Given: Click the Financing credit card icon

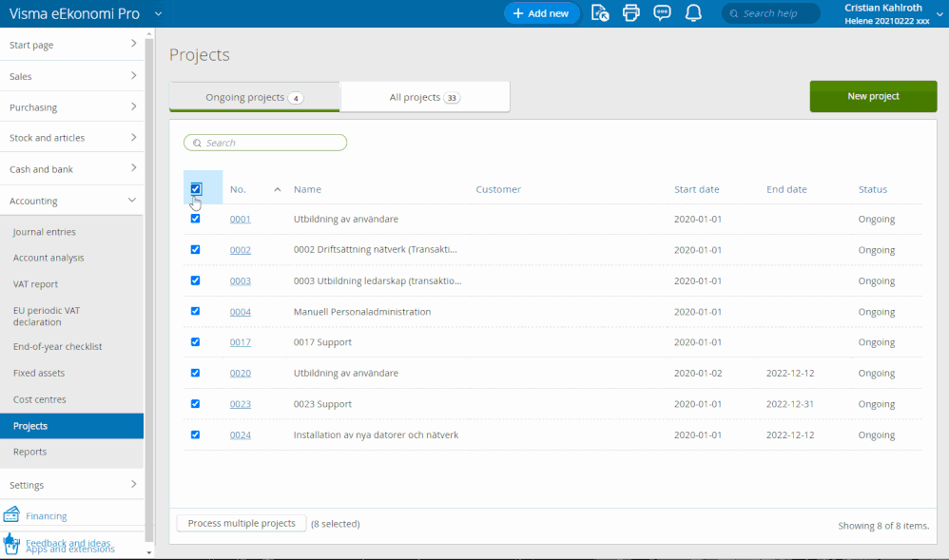Looking at the screenshot, I should [11, 514].
